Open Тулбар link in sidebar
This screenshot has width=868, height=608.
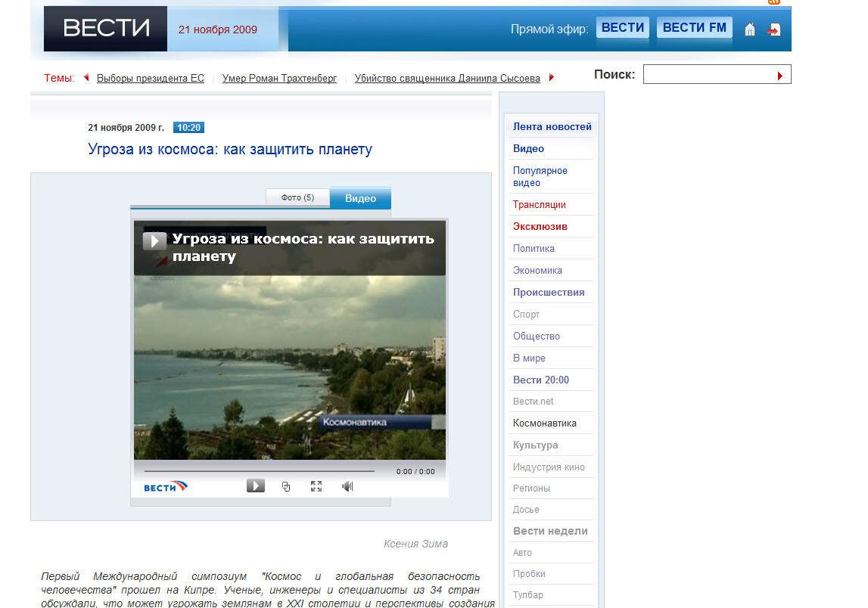(x=527, y=594)
